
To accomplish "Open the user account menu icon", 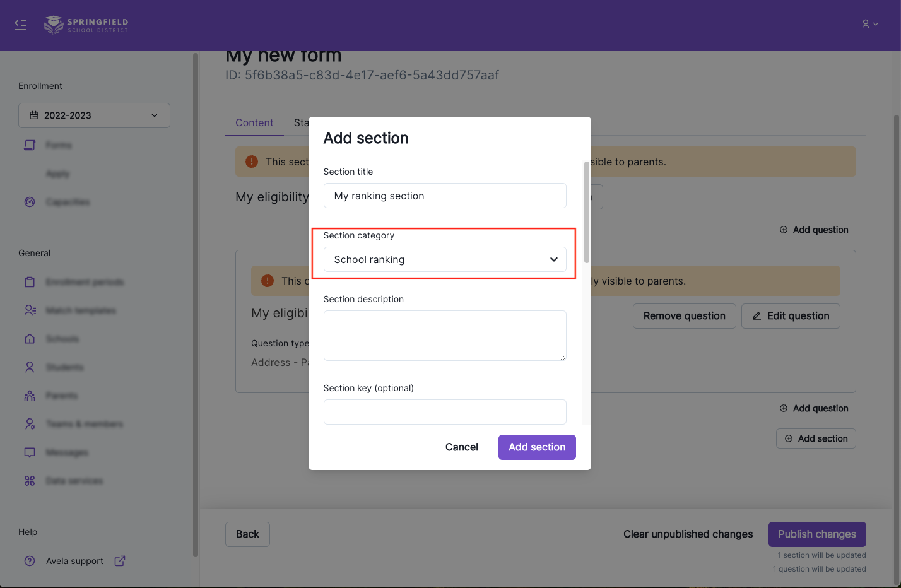I will [x=866, y=24].
